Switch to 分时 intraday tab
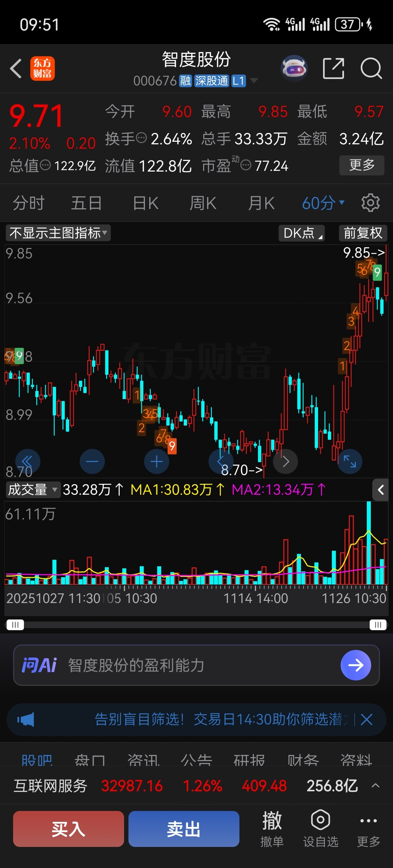Viewport: 393px width, 868px height. pos(29,203)
